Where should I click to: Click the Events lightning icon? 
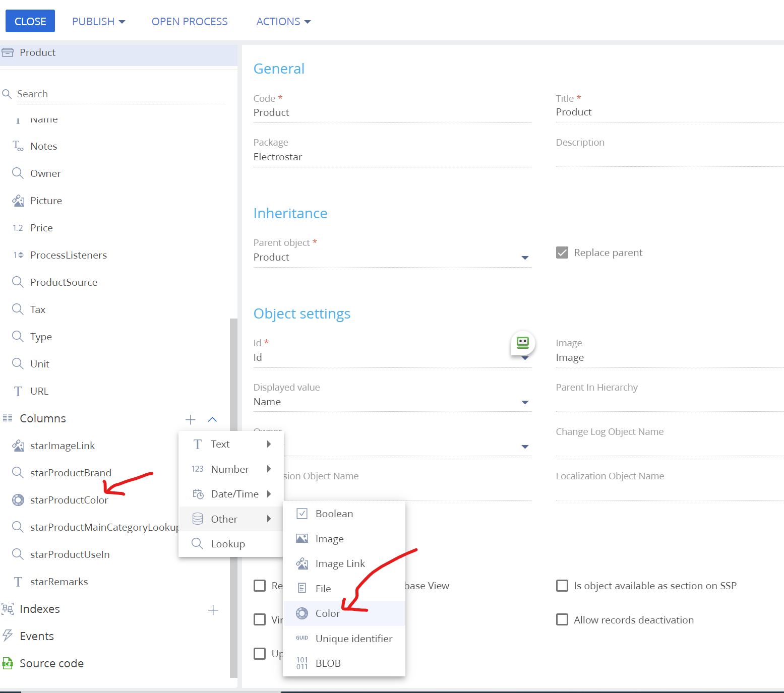coord(8,636)
